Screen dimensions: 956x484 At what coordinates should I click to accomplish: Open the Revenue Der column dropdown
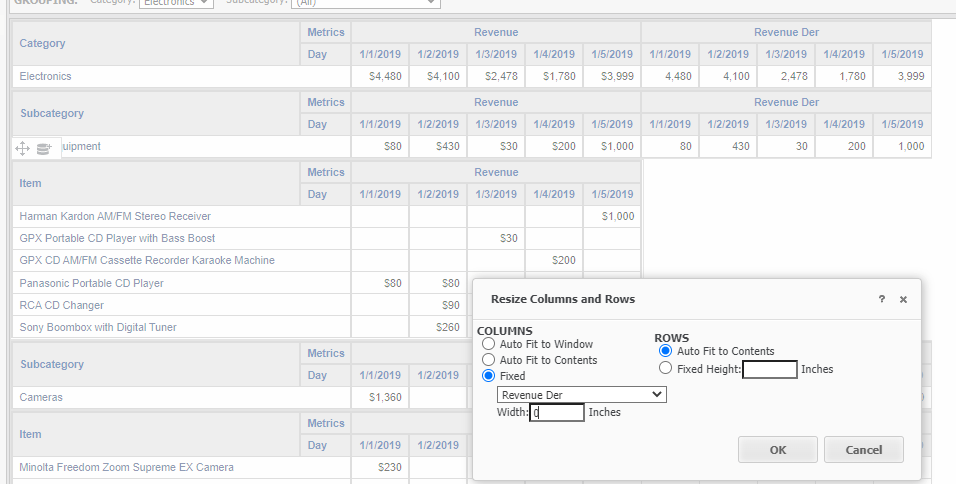[582, 394]
